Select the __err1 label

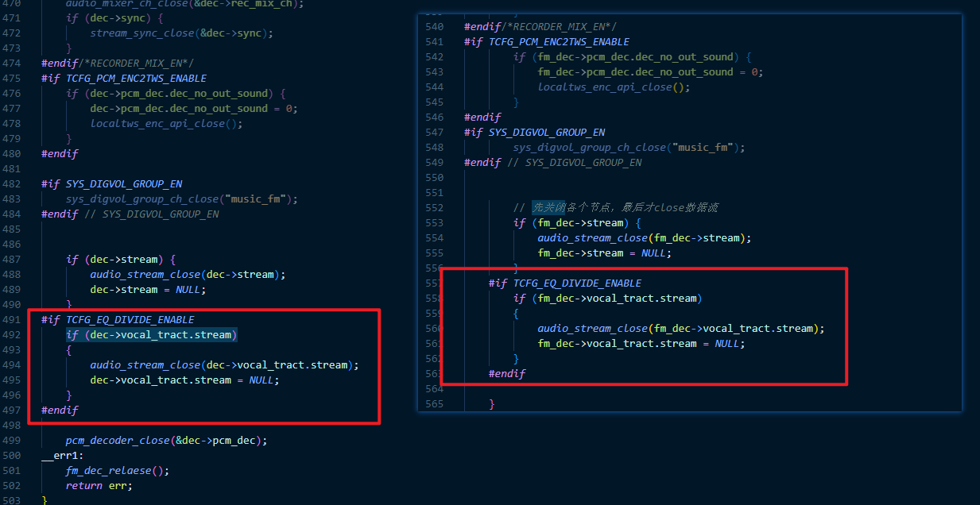click(x=62, y=455)
